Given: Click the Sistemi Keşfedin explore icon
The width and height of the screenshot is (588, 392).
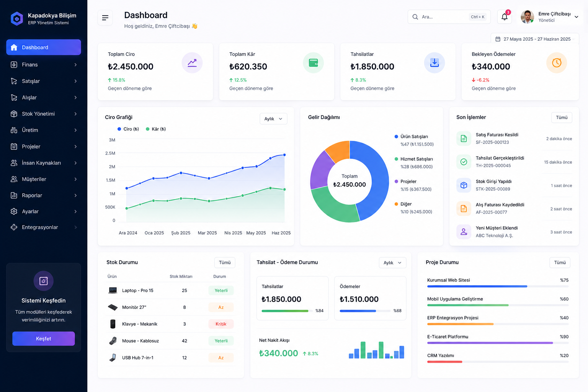Looking at the screenshot, I should [44, 281].
